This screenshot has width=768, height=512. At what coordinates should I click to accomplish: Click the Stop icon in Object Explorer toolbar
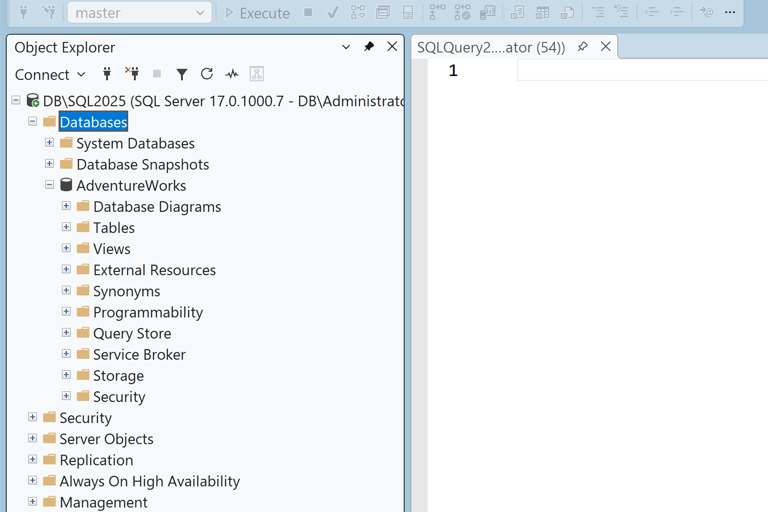(x=157, y=74)
